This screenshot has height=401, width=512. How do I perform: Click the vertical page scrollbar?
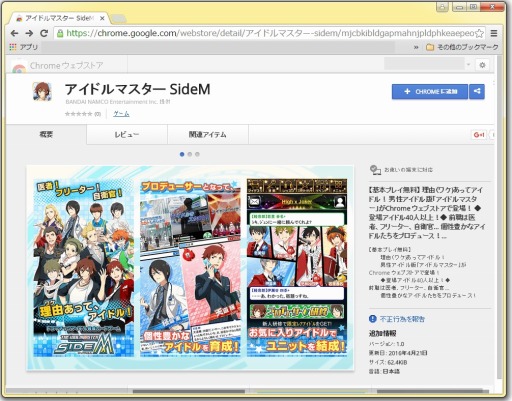[x=500, y=217]
